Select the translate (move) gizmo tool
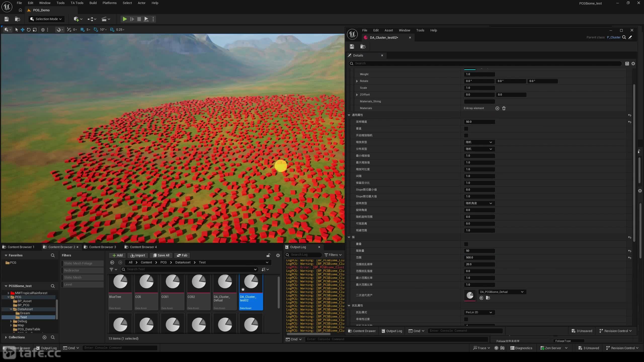Screen dimensions: 644x362 (22, 30)
